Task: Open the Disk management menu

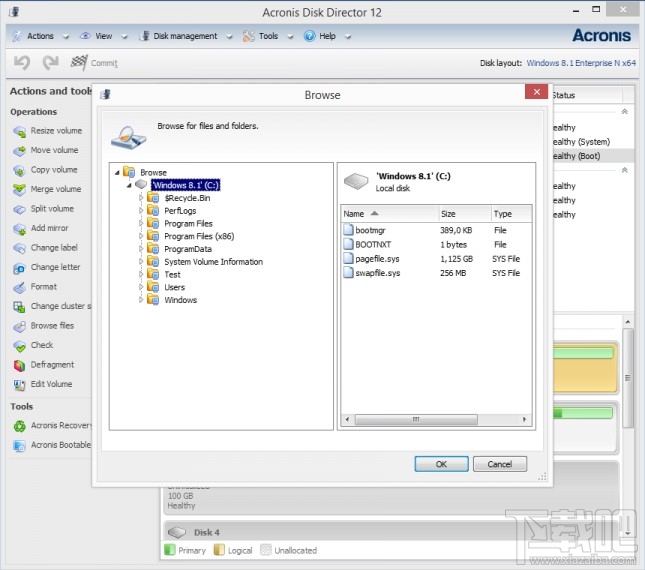Action: (x=184, y=36)
